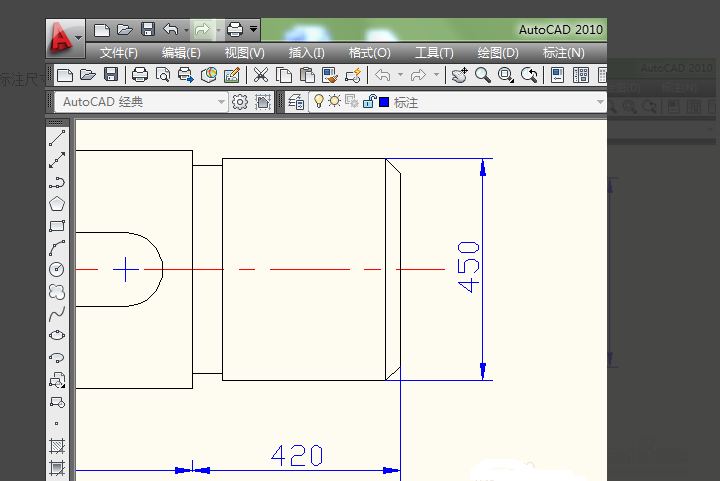Click the standard toolbar Undo arrow

382,75
